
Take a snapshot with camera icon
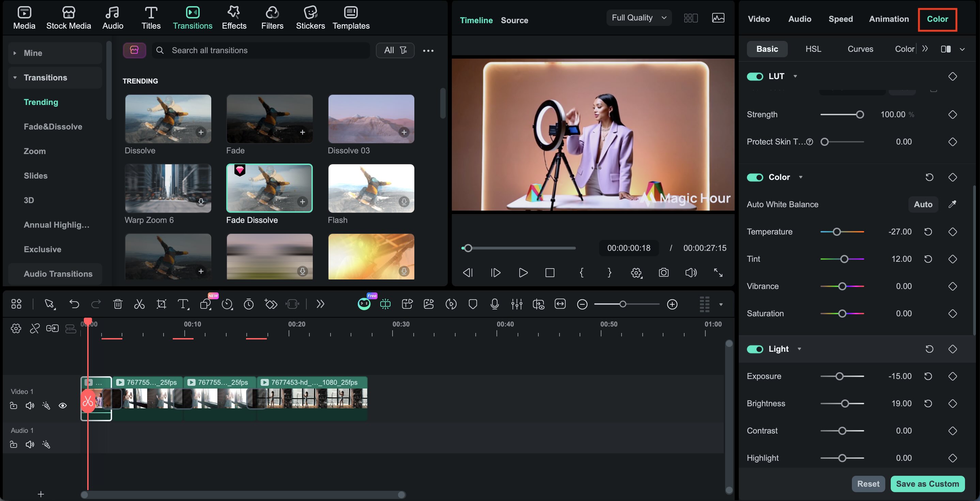[x=663, y=272]
